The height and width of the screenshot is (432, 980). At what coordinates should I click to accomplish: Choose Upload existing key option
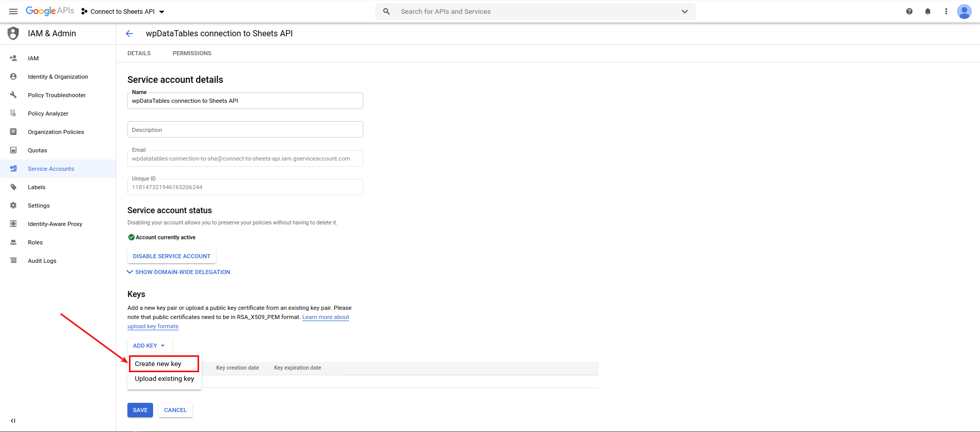pos(164,379)
